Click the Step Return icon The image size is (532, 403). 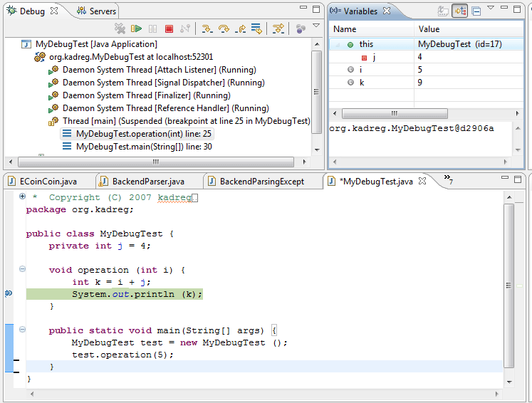point(240,29)
